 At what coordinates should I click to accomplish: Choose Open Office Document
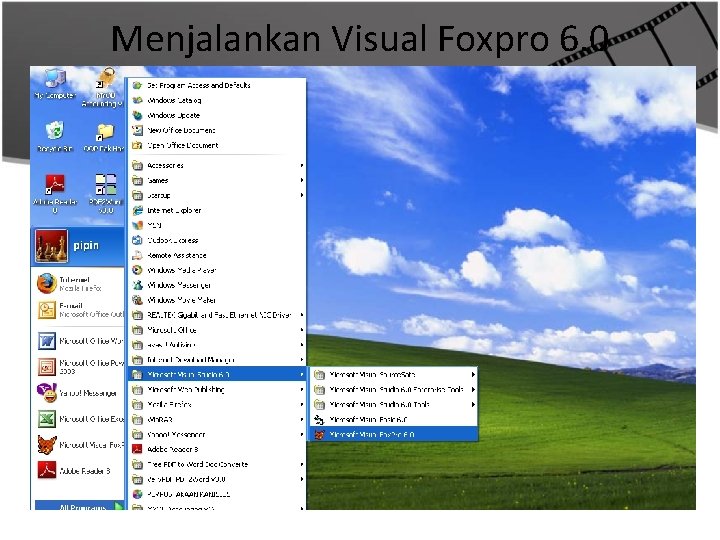click(216, 145)
